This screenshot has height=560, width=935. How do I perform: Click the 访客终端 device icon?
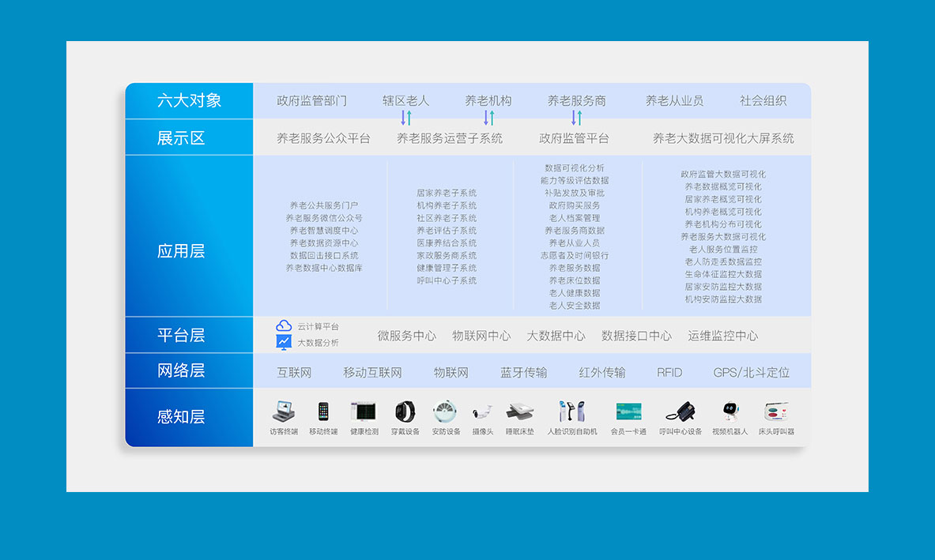[x=284, y=412]
